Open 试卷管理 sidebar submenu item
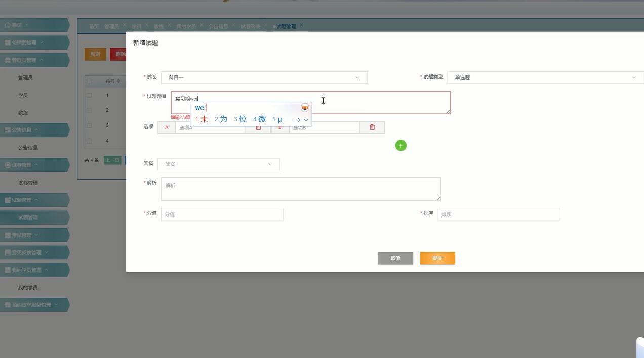 pos(28,183)
